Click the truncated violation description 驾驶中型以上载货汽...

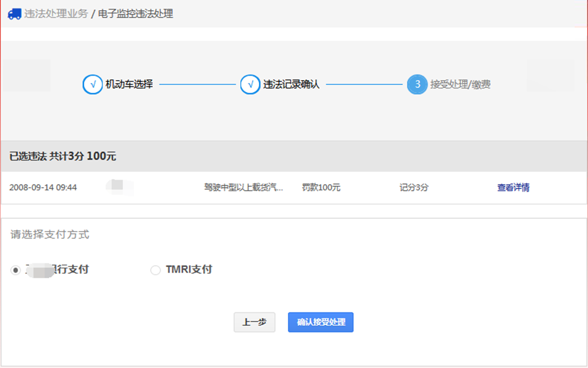(x=243, y=188)
